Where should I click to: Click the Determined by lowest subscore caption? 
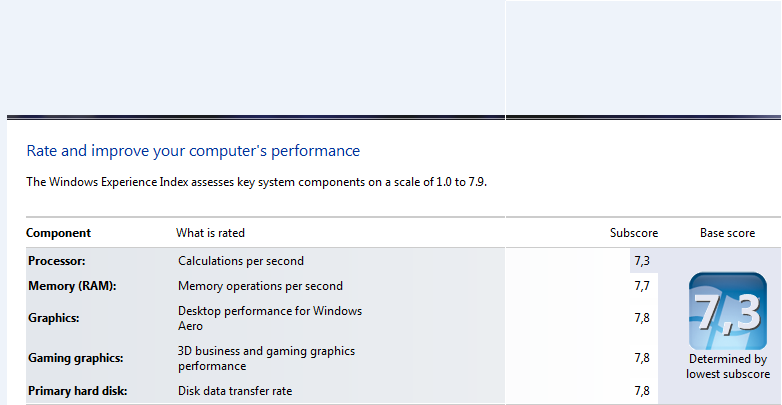click(x=727, y=366)
